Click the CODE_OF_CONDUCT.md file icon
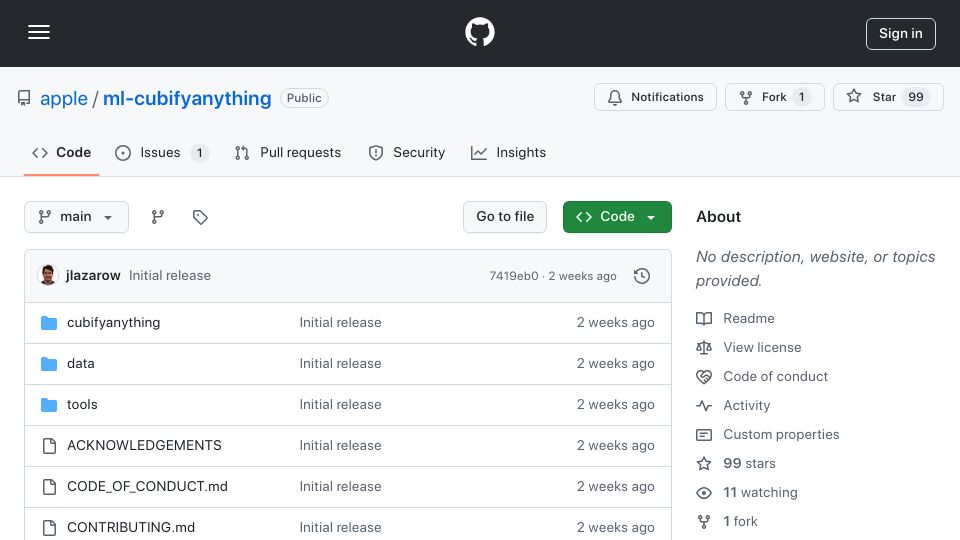 (50, 487)
